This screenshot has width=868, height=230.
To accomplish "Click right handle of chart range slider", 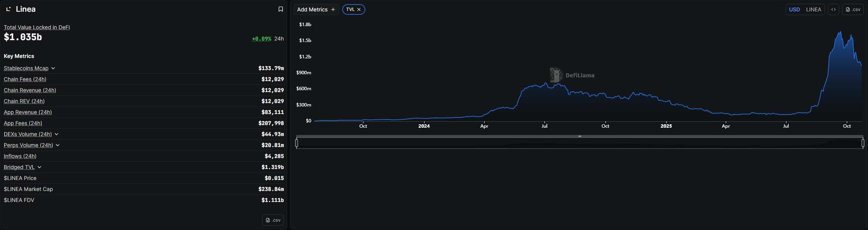I will [863, 143].
